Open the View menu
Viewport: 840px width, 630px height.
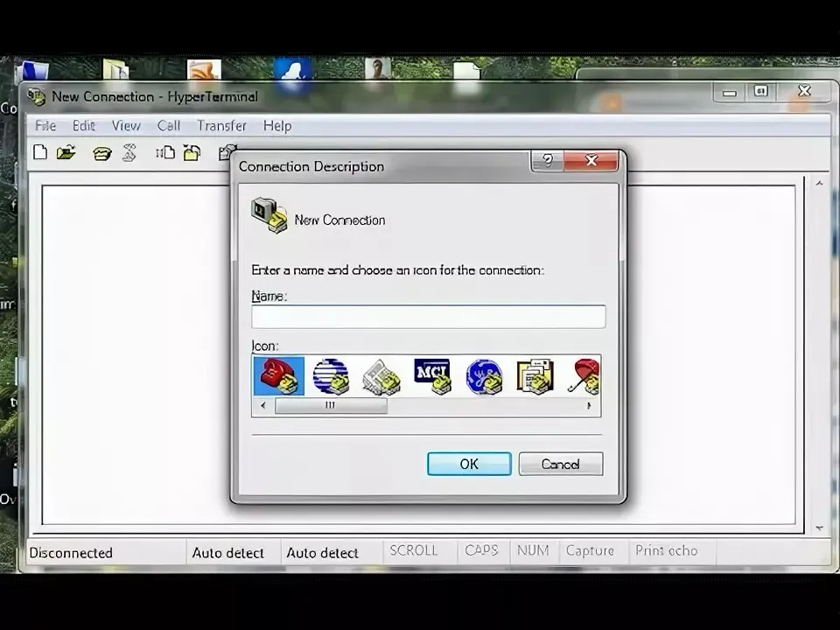tap(126, 126)
